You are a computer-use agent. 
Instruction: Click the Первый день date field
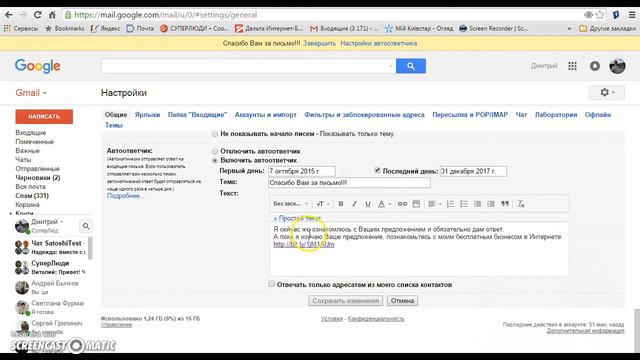tap(302, 171)
